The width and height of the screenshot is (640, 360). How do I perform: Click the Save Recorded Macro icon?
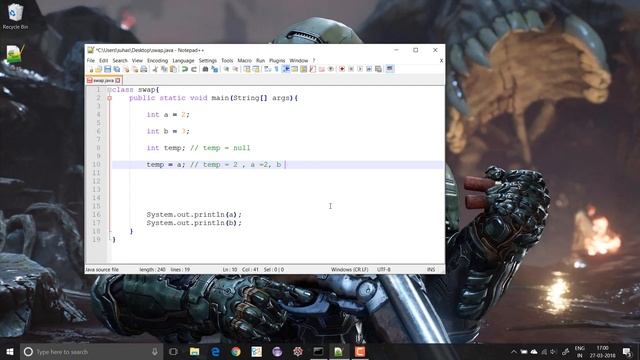pyautogui.click(x=378, y=69)
